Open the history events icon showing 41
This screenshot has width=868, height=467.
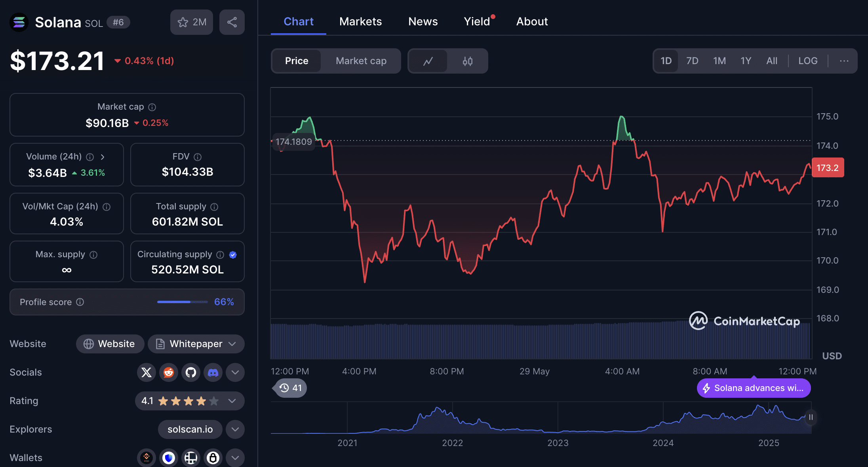point(290,388)
